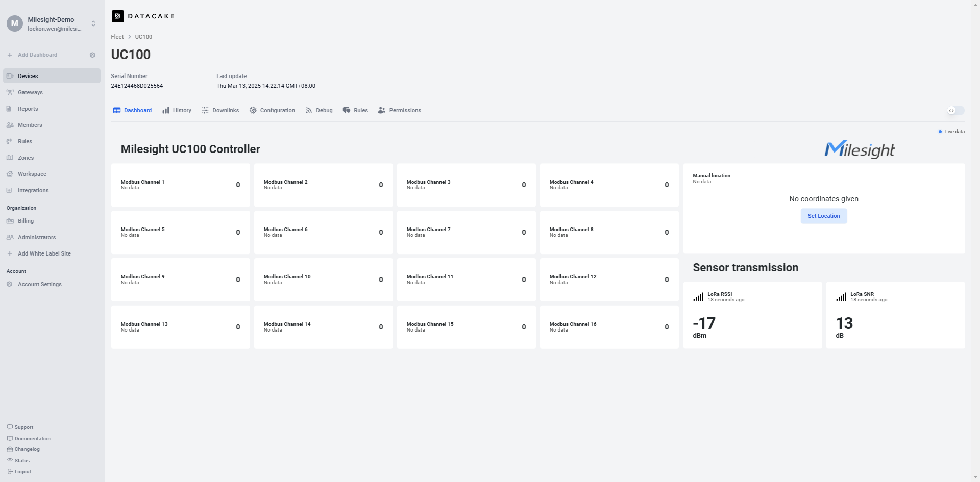Image resolution: width=980 pixels, height=482 pixels.
Task: Click the Milesight-Demo avatar M
Action: pyautogui.click(x=15, y=23)
